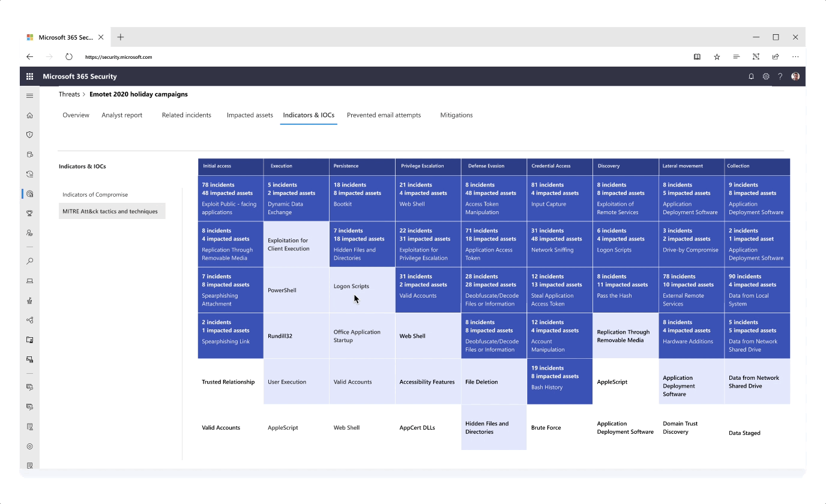Select the Trusted Relationship cell

pos(231,382)
